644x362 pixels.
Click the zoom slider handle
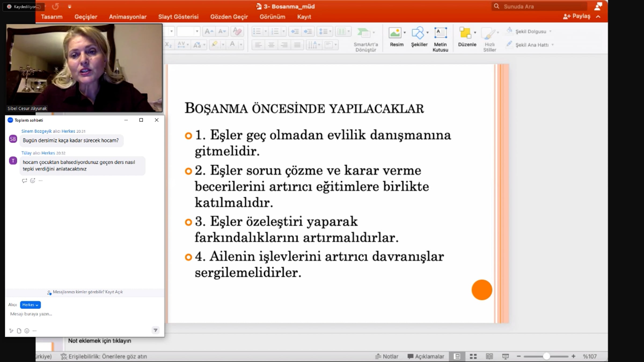546,356
